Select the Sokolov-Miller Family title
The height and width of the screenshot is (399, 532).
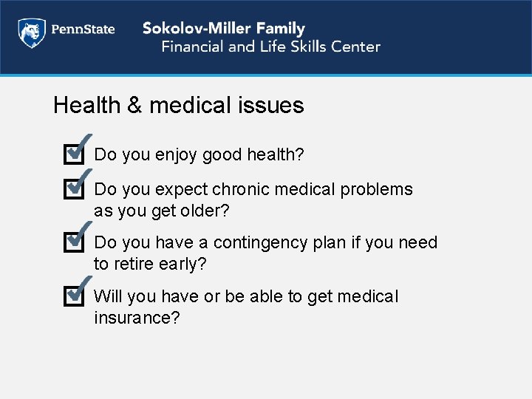pos(223,28)
